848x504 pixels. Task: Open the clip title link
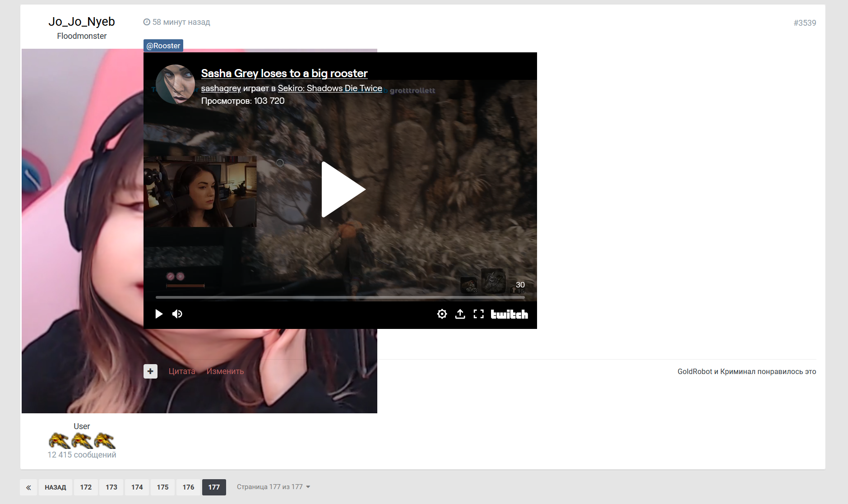pyautogui.click(x=284, y=73)
